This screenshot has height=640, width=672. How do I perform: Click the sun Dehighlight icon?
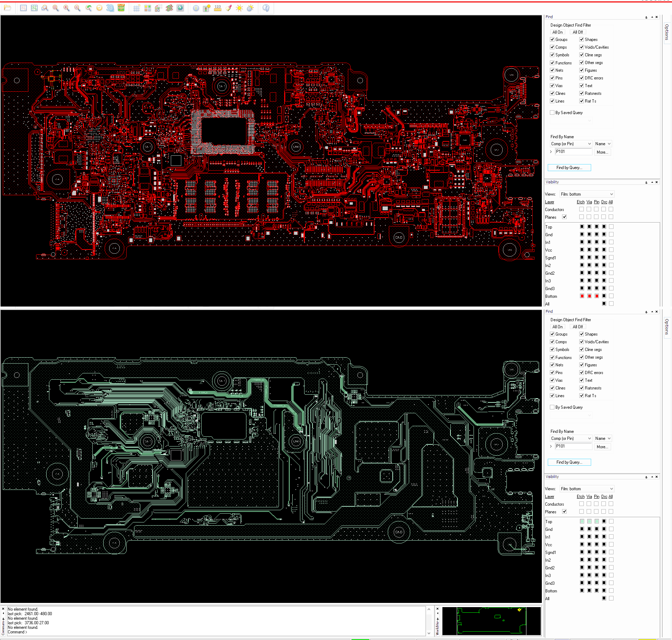click(x=239, y=8)
